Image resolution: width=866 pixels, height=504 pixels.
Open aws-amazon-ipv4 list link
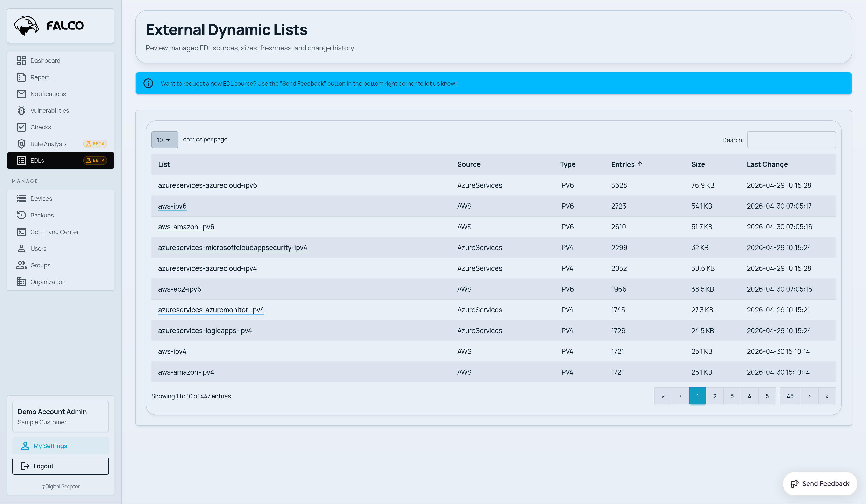click(186, 372)
